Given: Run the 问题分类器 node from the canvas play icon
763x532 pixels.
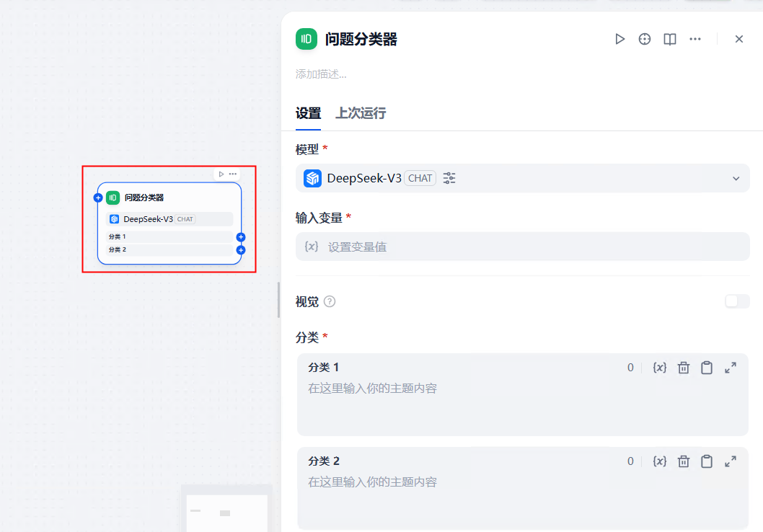Looking at the screenshot, I should 221,174.
